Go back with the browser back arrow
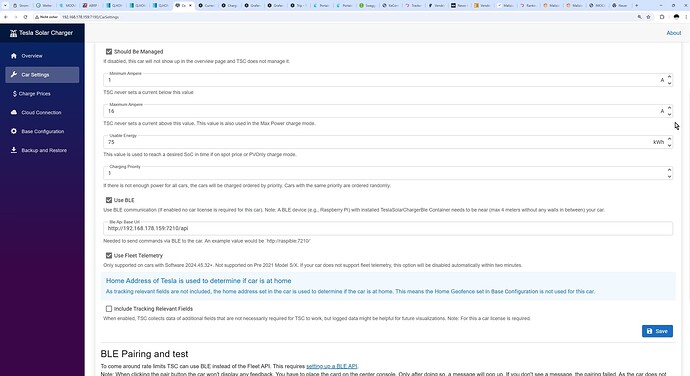Viewport: 690px width, 376px height. click(x=6, y=17)
